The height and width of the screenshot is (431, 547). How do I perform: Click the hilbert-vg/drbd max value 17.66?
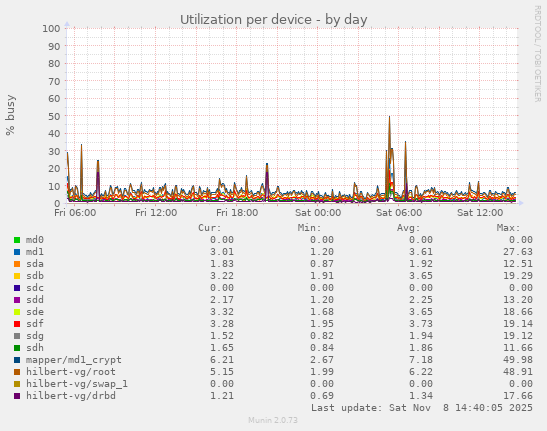click(x=518, y=396)
